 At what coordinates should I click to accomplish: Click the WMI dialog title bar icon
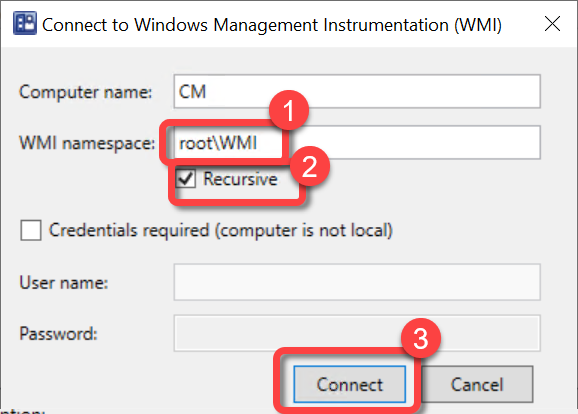(25, 23)
